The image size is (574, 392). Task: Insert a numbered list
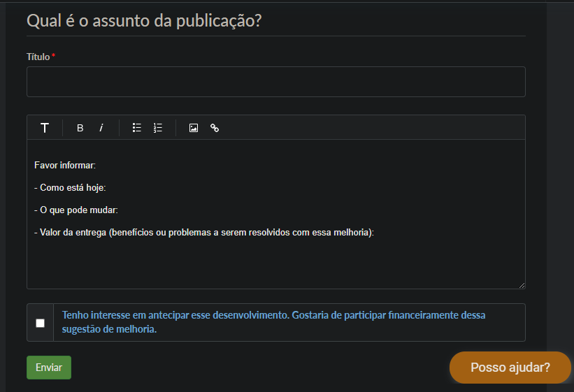(158, 128)
